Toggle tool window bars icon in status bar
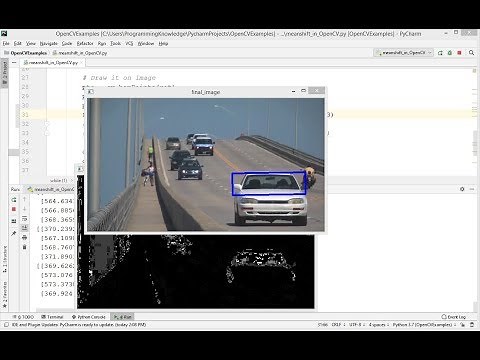Image resolution: width=480 pixels, height=360 pixels. 6,324
